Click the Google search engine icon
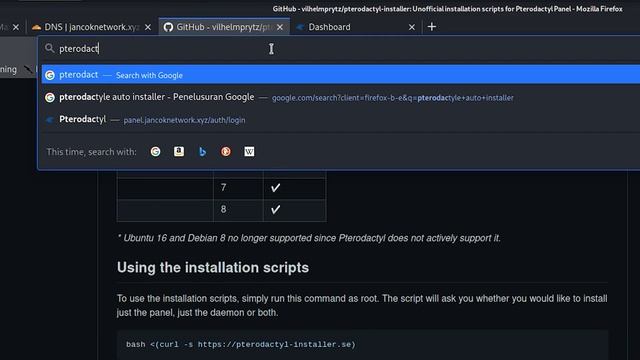The height and width of the screenshot is (360, 640). pos(156,152)
